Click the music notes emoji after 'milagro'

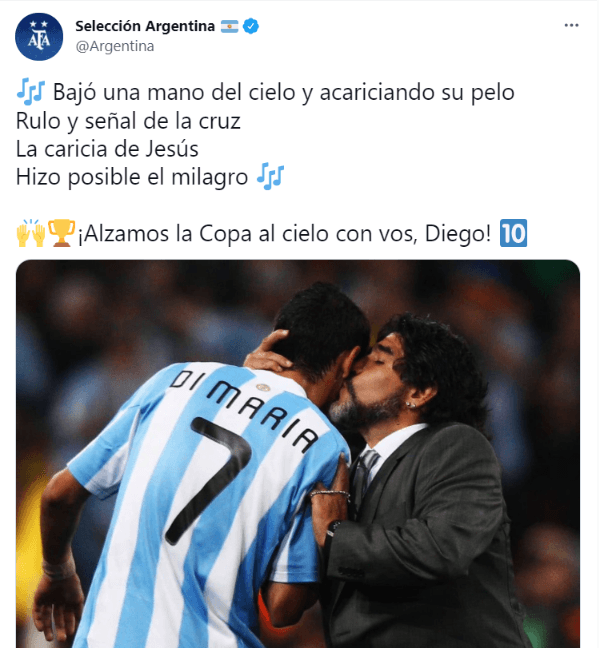click(270, 177)
